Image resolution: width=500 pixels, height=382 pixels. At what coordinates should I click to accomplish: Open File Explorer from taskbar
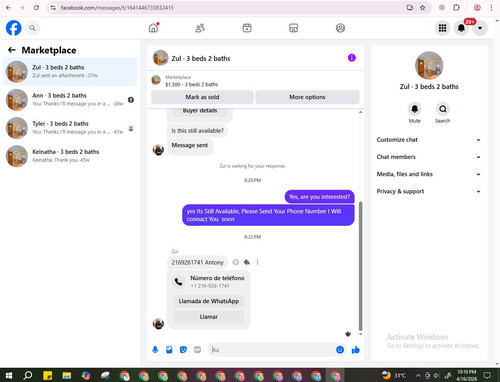point(67,376)
